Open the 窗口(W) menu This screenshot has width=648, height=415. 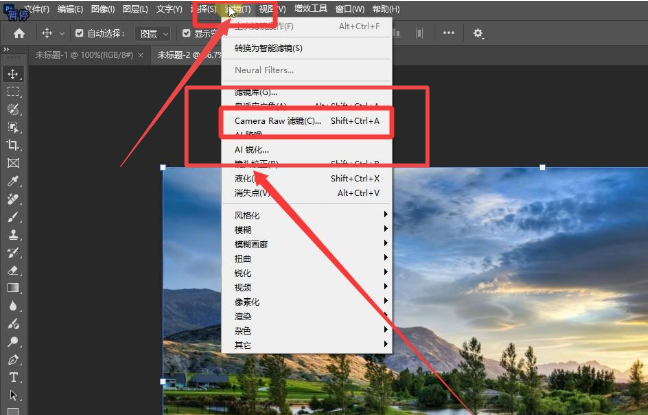pyautogui.click(x=349, y=9)
